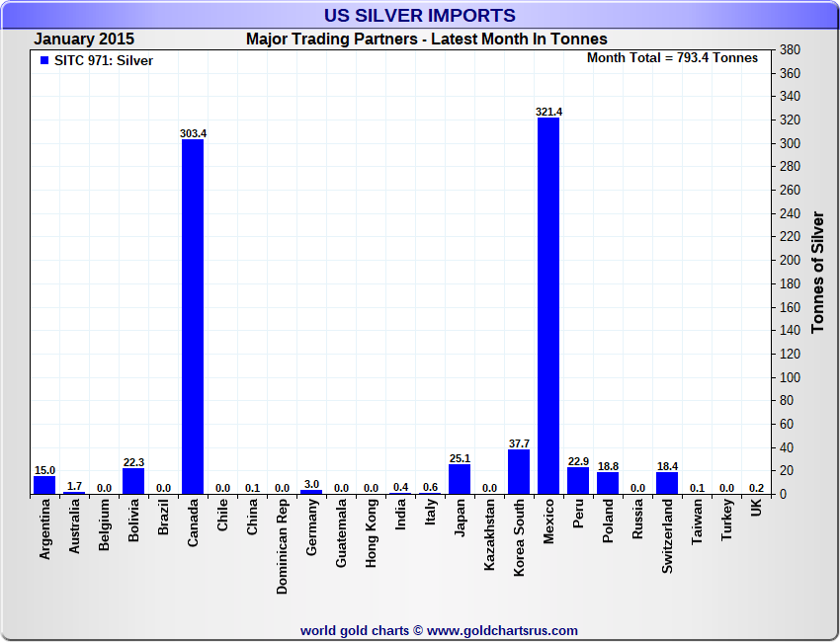Click the blue SITC 971 Silver legend square
This screenshot has height=642, width=840.
coord(44,60)
